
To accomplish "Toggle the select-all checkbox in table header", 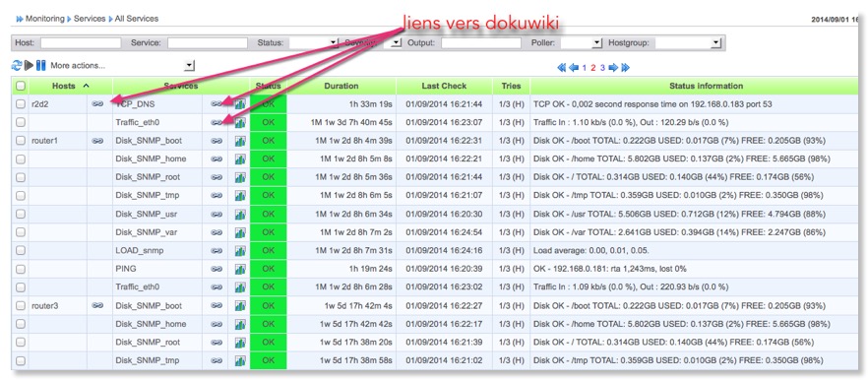I will point(21,86).
